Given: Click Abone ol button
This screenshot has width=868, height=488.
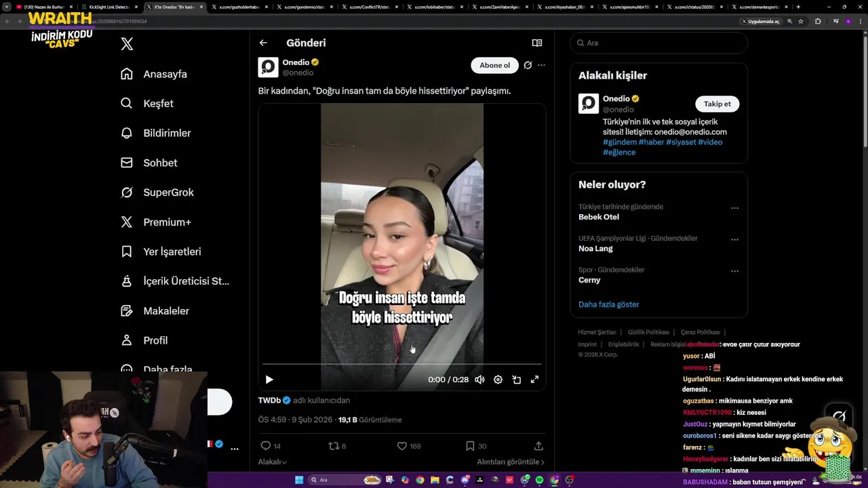Looking at the screenshot, I should (494, 65).
